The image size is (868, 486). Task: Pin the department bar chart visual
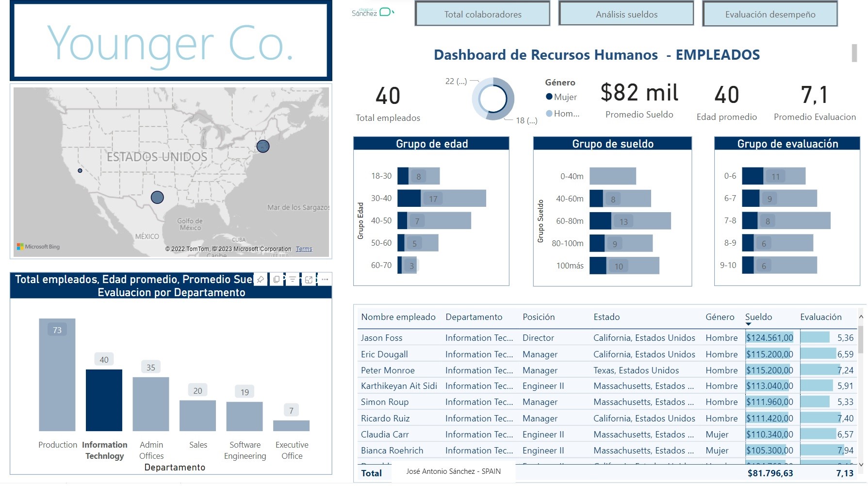[261, 280]
